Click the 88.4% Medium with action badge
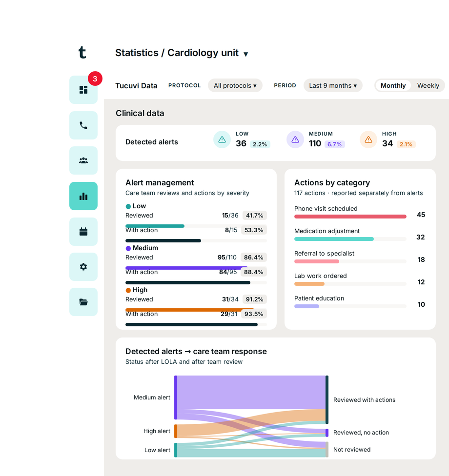 pos(254,272)
